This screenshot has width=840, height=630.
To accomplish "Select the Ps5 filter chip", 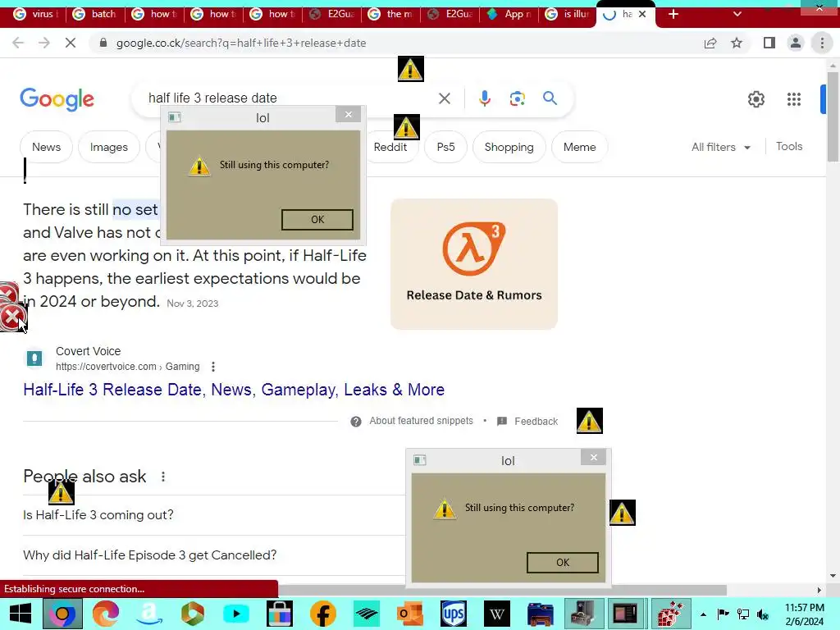I will coord(445,147).
